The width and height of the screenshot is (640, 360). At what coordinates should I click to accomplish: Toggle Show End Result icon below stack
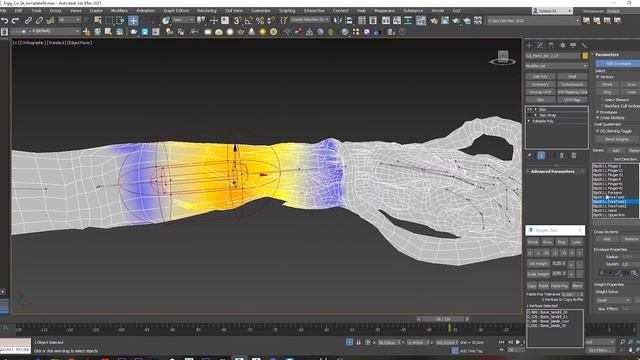(x=541, y=156)
